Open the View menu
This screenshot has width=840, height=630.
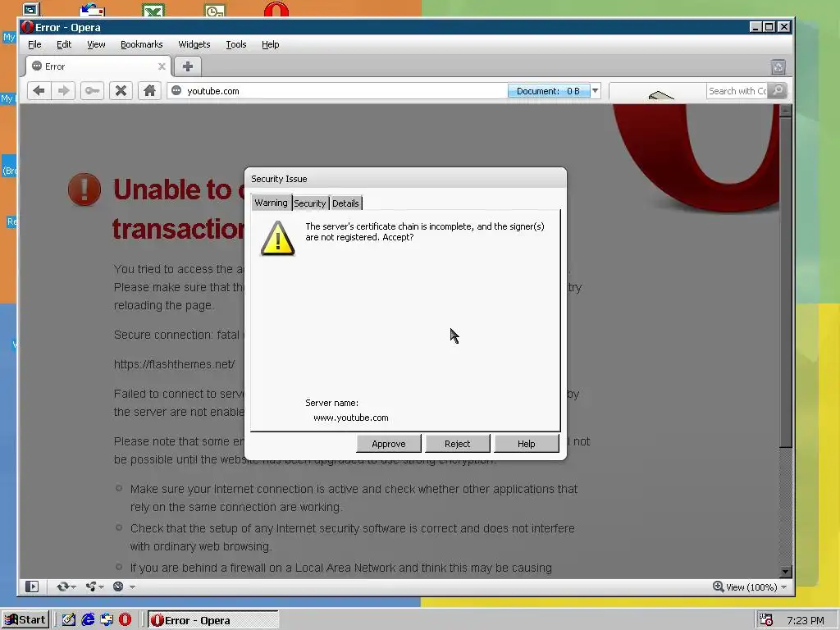96,44
